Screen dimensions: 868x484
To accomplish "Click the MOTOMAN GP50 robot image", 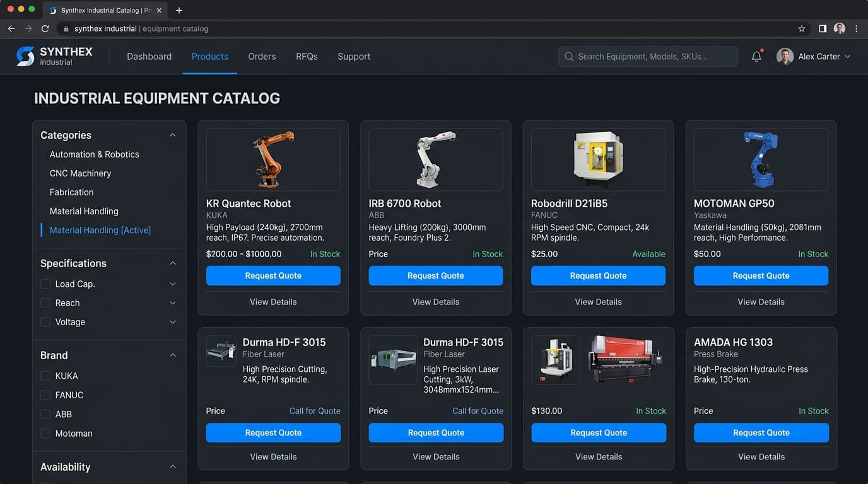I will (761, 159).
